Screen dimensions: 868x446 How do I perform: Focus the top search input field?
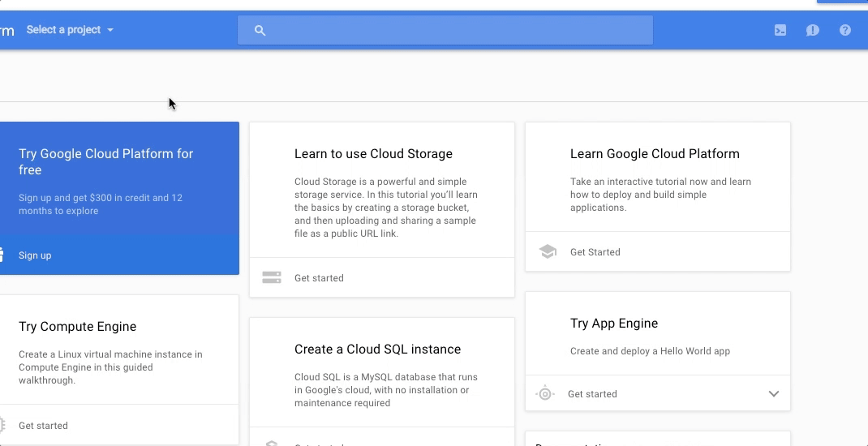(x=445, y=30)
